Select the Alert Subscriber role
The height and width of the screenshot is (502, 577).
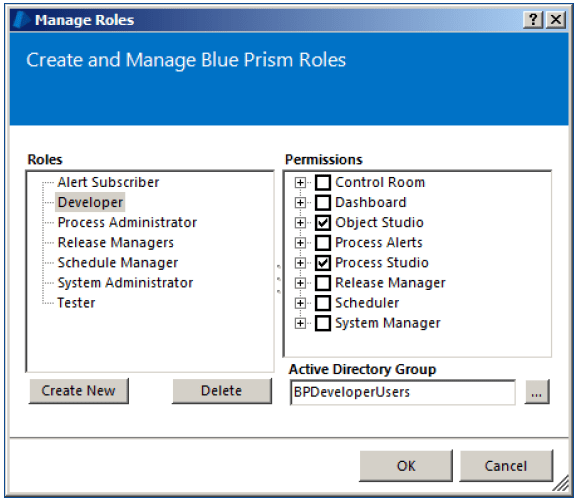108,182
